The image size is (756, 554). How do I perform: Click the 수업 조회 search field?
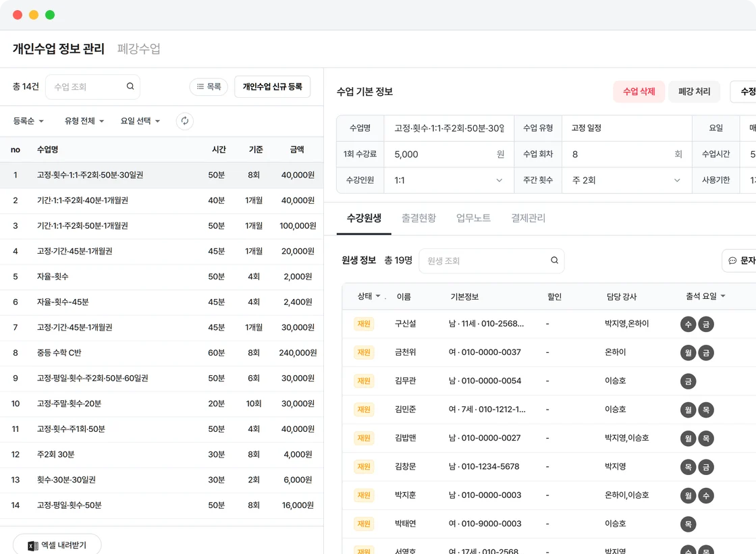92,87
